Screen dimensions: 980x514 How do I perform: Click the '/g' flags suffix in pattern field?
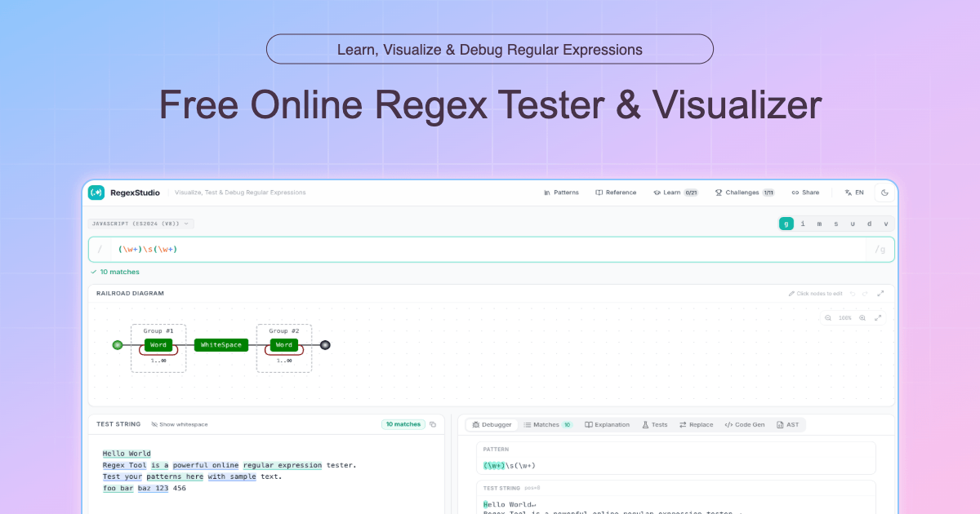pos(880,250)
